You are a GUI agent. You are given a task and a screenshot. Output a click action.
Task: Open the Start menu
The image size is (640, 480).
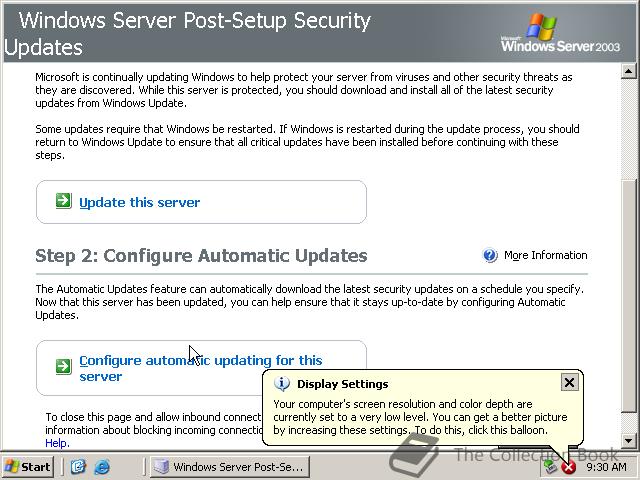[x=28, y=467]
